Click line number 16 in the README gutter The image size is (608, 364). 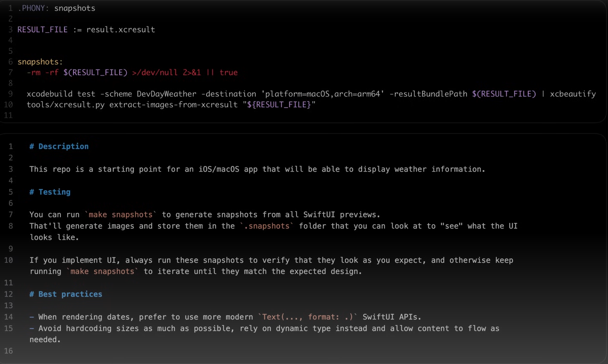click(9, 351)
